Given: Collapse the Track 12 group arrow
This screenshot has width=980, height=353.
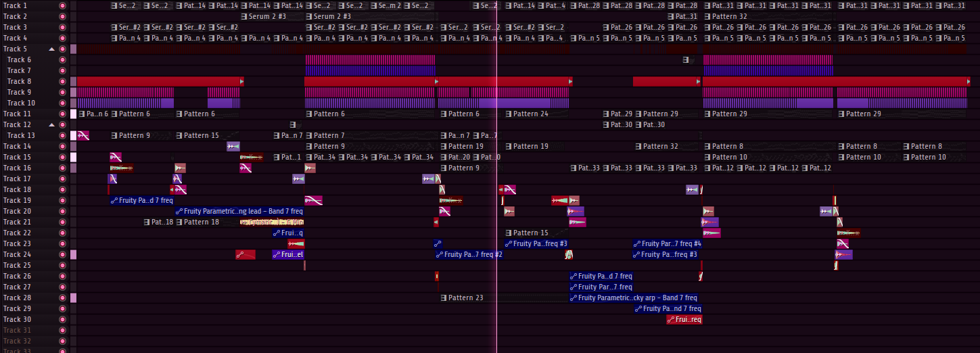Looking at the screenshot, I should click(x=51, y=125).
